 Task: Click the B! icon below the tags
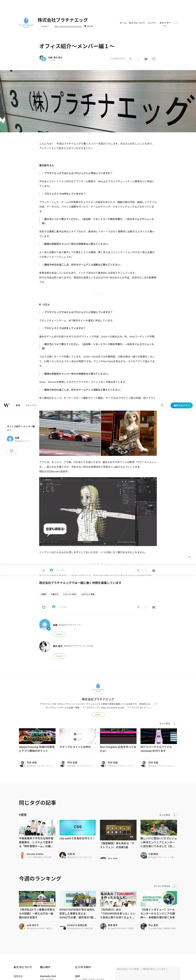(x=154, y=607)
